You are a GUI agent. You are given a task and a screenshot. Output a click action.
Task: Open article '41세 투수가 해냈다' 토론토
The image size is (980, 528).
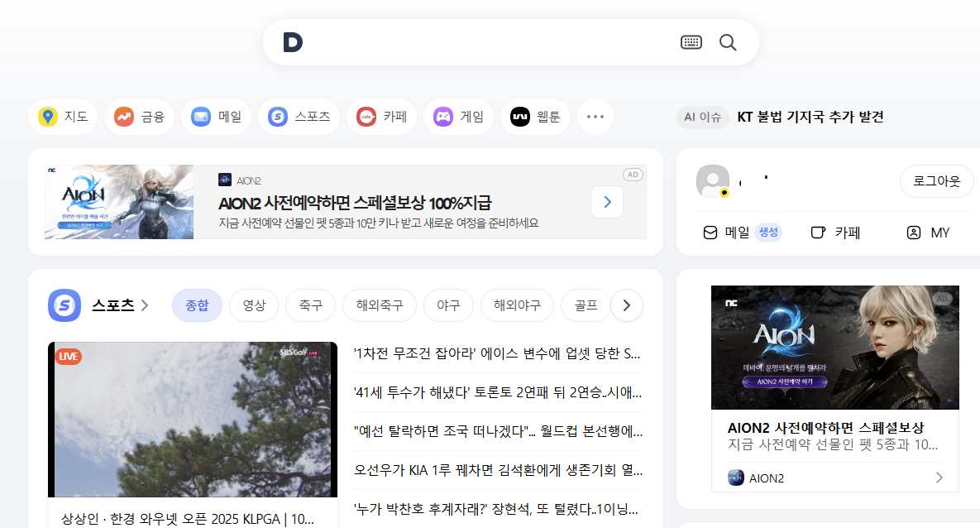[x=498, y=392]
